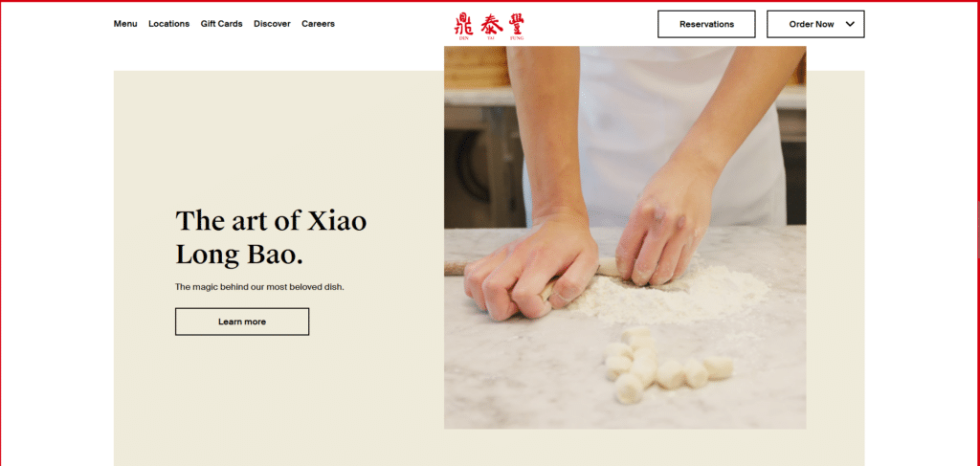
Task: Click the last red logo character above FUNG
Action: pos(516,24)
